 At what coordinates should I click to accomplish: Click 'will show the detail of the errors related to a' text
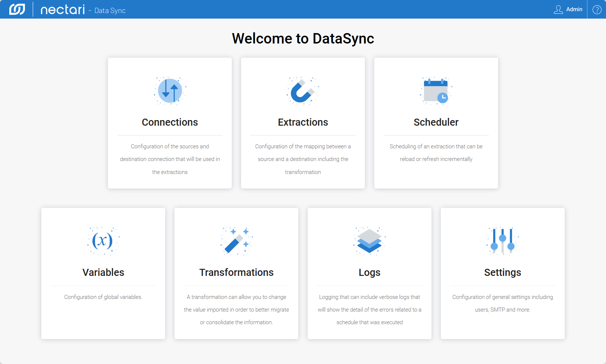(369, 310)
